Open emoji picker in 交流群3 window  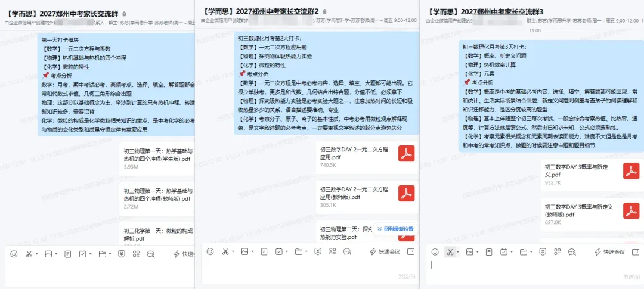(x=435, y=252)
